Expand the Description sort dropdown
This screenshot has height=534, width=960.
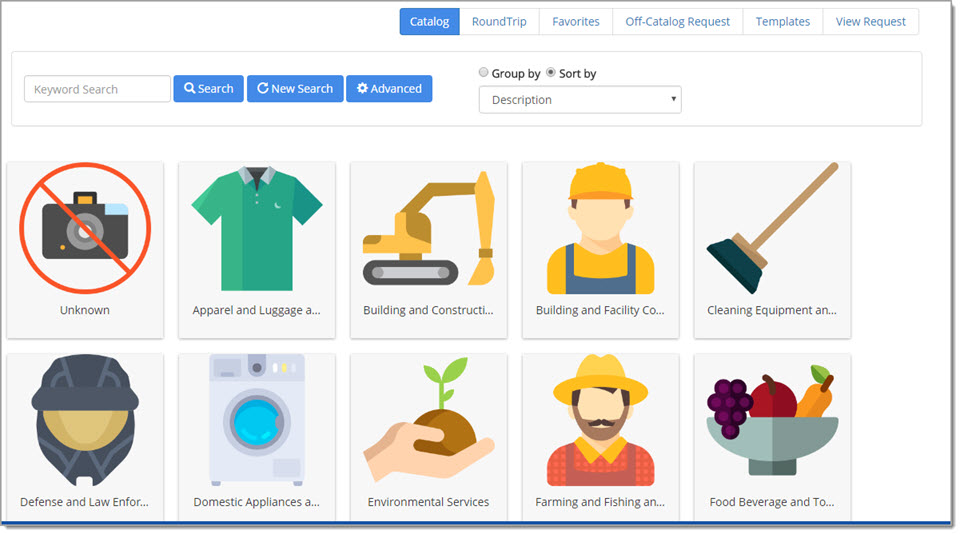point(580,100)
